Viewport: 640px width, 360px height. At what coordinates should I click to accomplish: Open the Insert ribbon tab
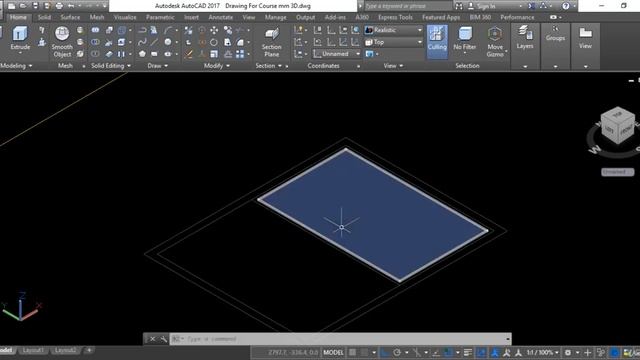tap(191, 17)
